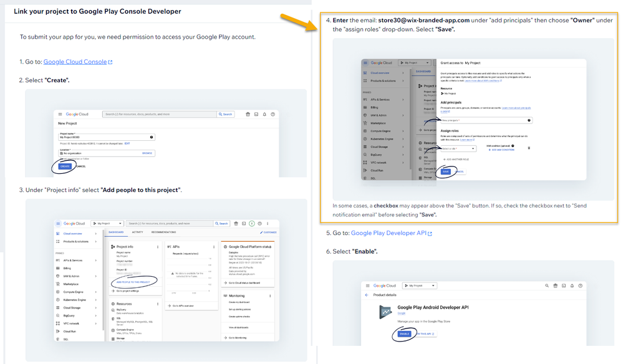
Task: Open Monitoring card three-dot menu
Action: tap(270, 295)
